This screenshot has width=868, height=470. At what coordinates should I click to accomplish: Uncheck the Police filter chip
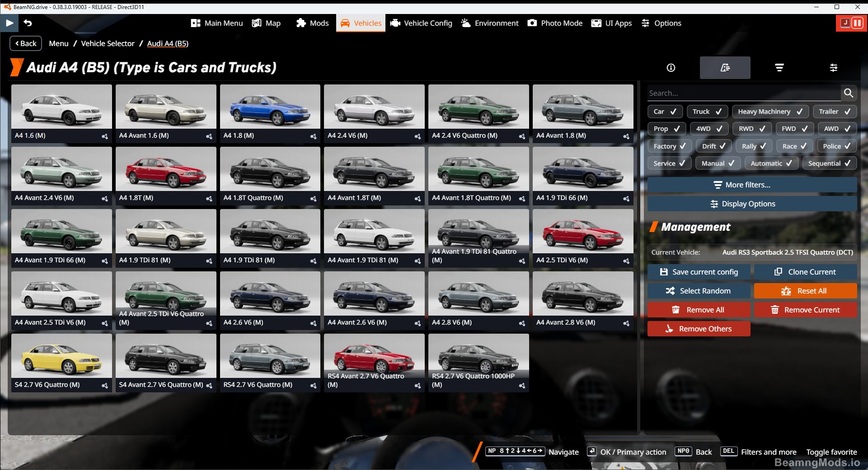pos(836,146)
